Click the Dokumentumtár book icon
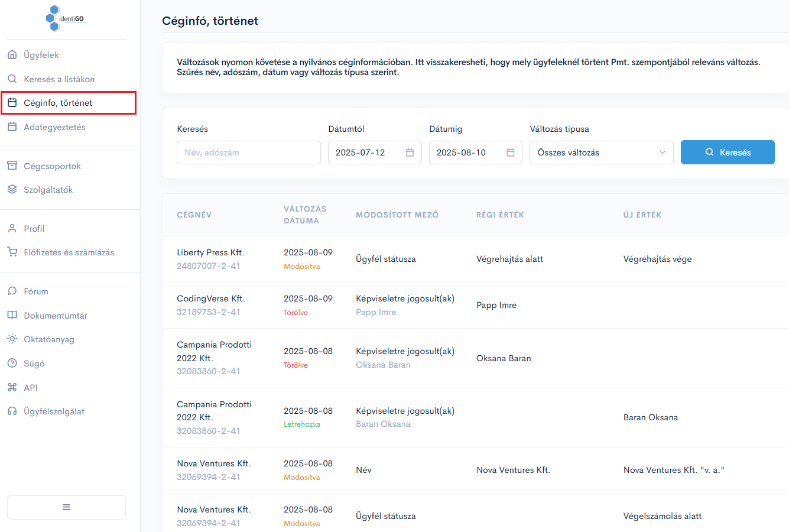 (x=12, y=315)
